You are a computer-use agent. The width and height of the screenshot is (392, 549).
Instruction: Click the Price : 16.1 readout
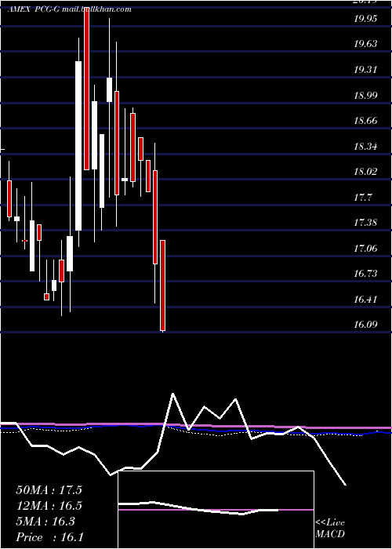tap(49, 536)
